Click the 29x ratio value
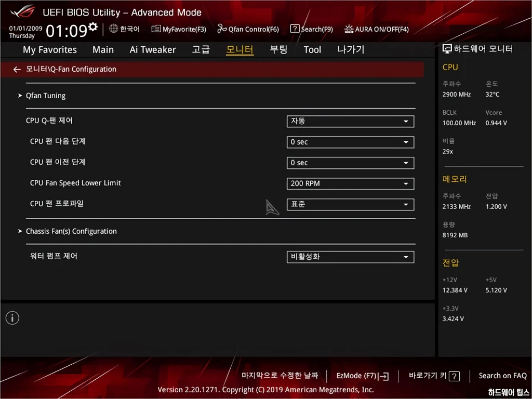The height and width of the screenshot is (399, 532). point(447,152)
